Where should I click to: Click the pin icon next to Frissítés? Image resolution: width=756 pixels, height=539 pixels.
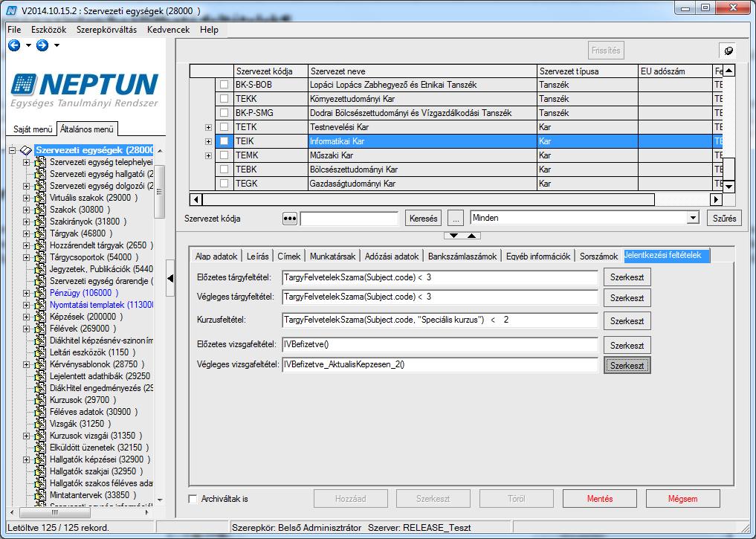tap(729, 50)
